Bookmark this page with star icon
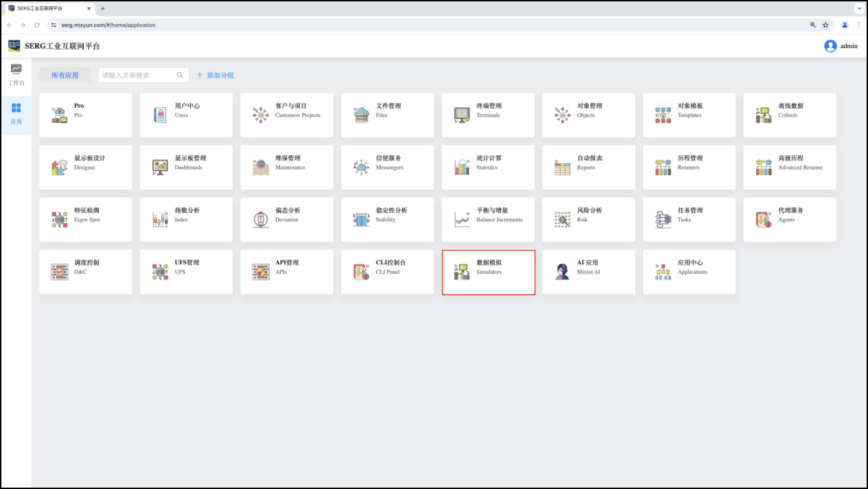This screenshot has height=489, width=868. (825, 25)
